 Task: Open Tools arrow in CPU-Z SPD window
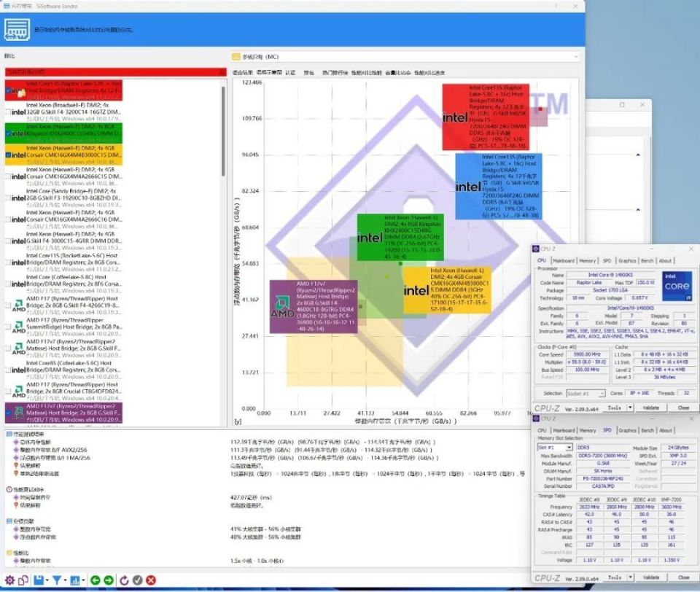pyautogui.click(x=630, y=577)
